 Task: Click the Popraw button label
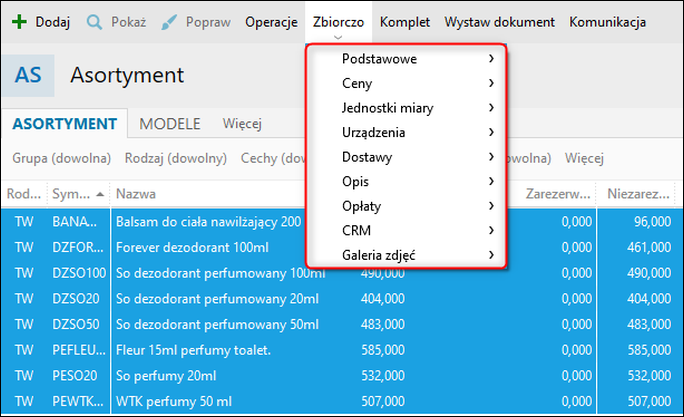(x=208, y=22)
